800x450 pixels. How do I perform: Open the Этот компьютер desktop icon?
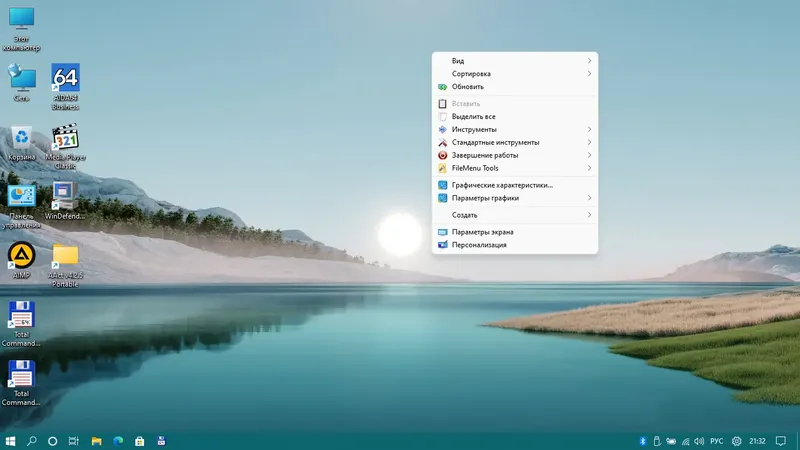(21, 29)
